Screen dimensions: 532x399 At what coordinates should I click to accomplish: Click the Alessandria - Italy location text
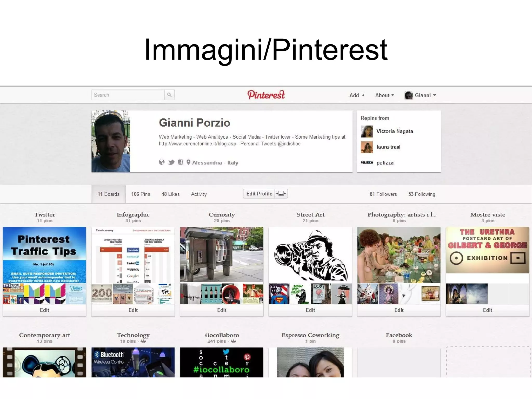[215, 163]
